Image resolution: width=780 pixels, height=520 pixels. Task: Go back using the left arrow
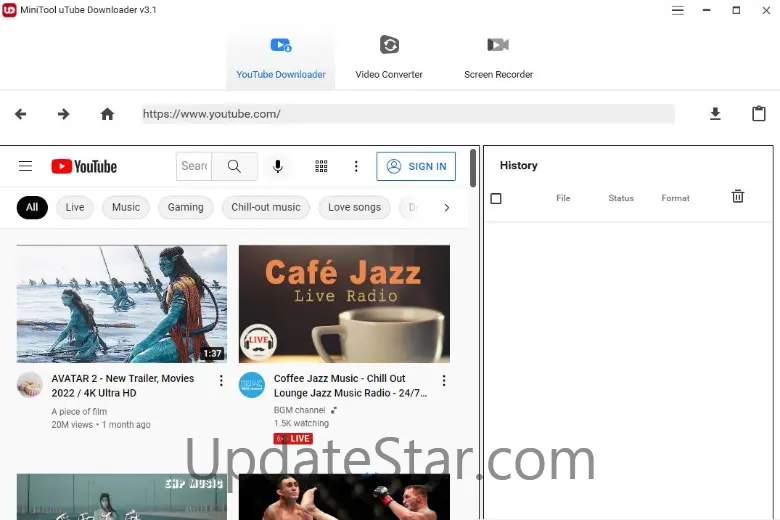click(x=20, y=114)
